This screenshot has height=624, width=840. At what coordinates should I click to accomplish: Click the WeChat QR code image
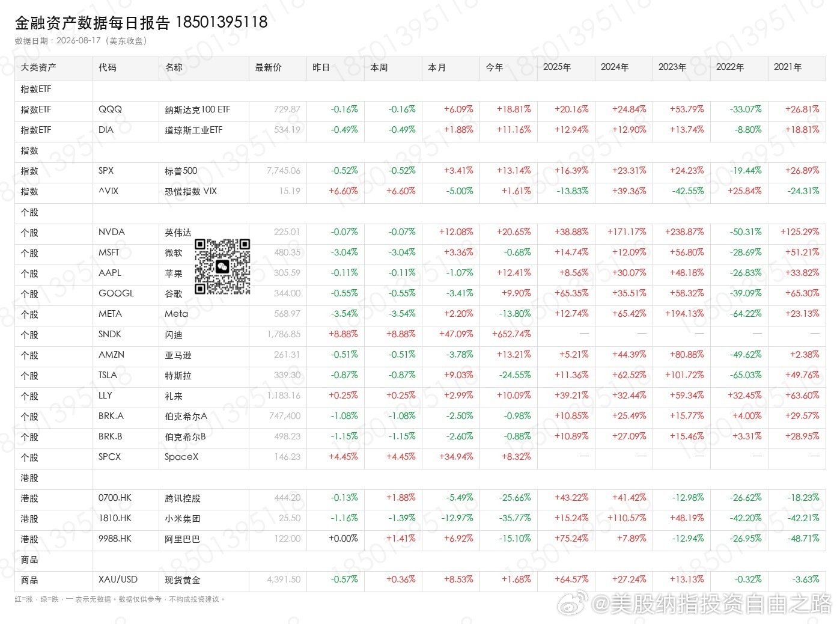pyautogui.click(x=222, y=267)
